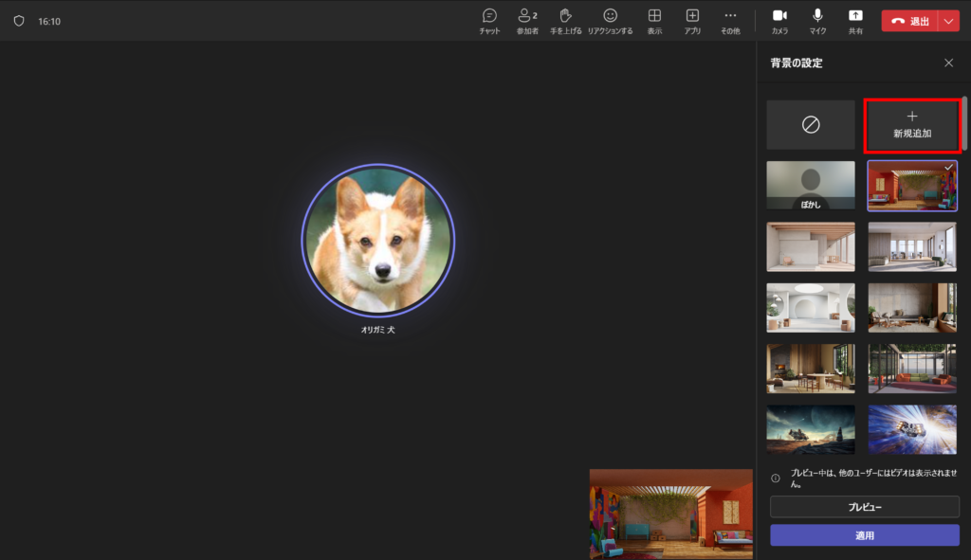Click the shield icon beside meeting timer
This screenshot has width=971, height=560.
(19, 21)
